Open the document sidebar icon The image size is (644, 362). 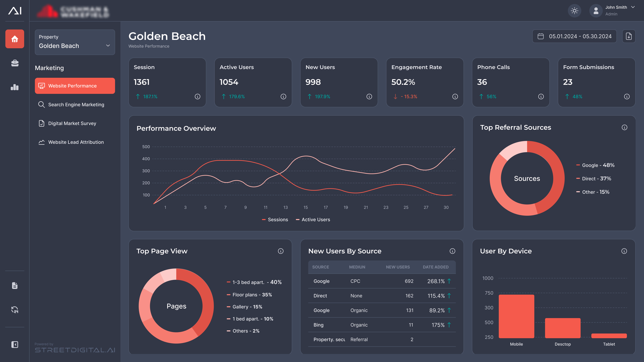pos(15,285)
